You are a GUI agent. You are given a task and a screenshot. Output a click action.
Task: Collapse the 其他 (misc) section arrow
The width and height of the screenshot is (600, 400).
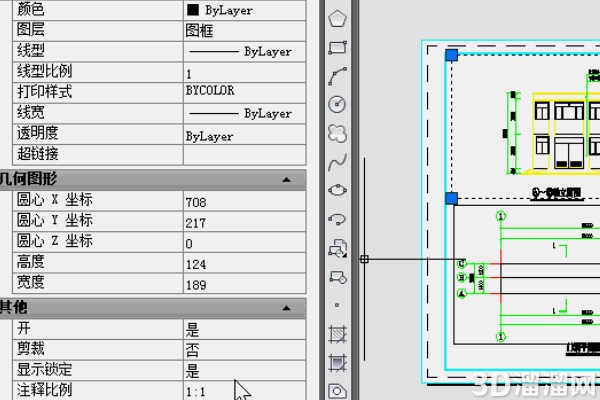pos(286,308)
